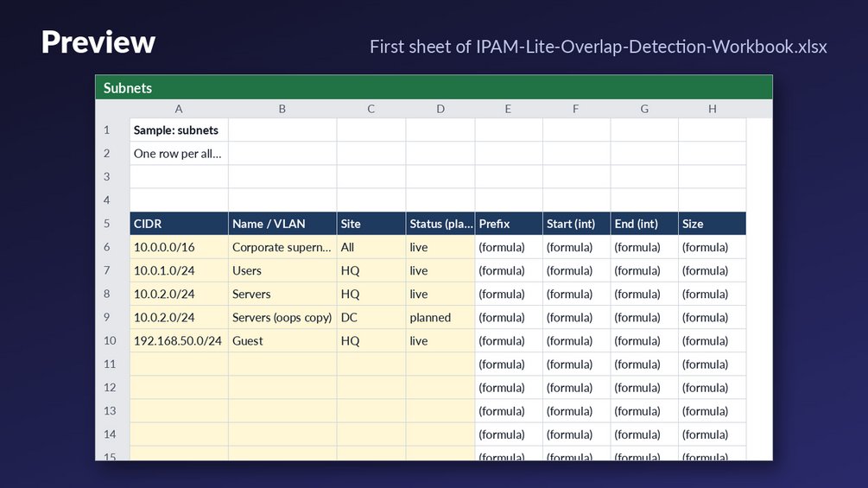Viewport: 868px width, 488px height.
Task: Select column B header
Action: click(282, 109)
